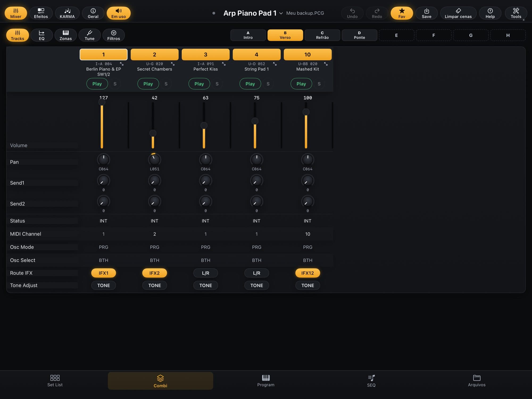Open the Help icon
532x399 pixels.
(490, 13)
